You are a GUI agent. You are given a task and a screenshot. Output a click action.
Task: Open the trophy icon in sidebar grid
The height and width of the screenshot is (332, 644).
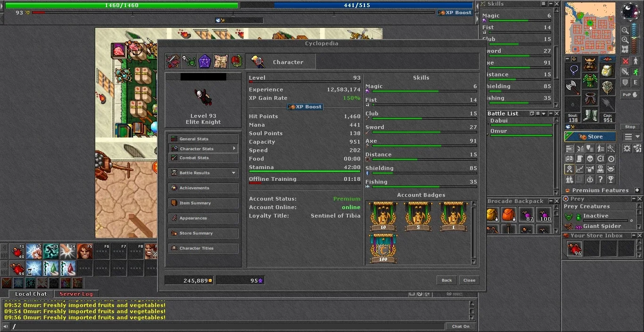point(611,179)
